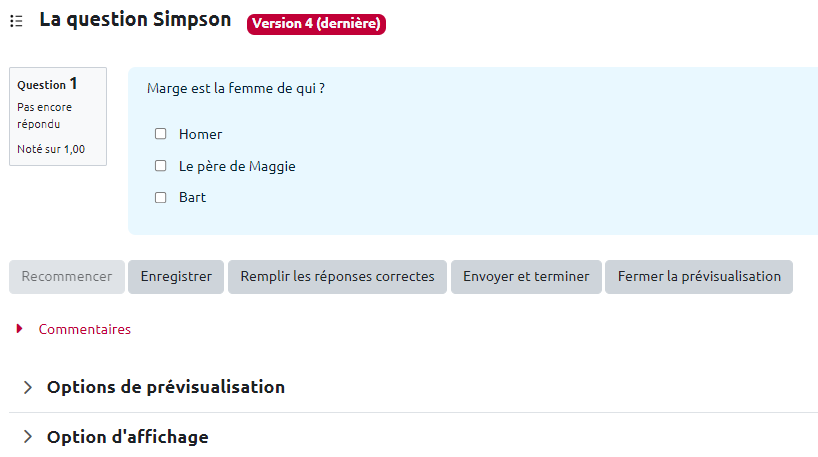Select the Bart answer checkbox
The width and height of the screenshot is (818, 457).
[x=160, y=198]
